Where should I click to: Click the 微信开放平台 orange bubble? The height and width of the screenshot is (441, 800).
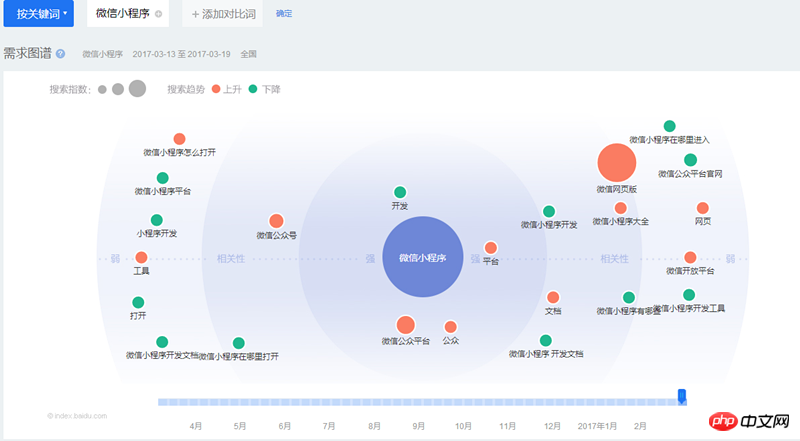click(690, 257)
